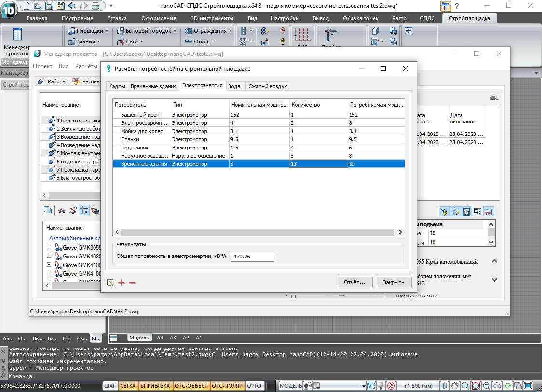Viewport: 542px width, 392px height.
Task: Open the Здания dropdown
Action: 84,41
